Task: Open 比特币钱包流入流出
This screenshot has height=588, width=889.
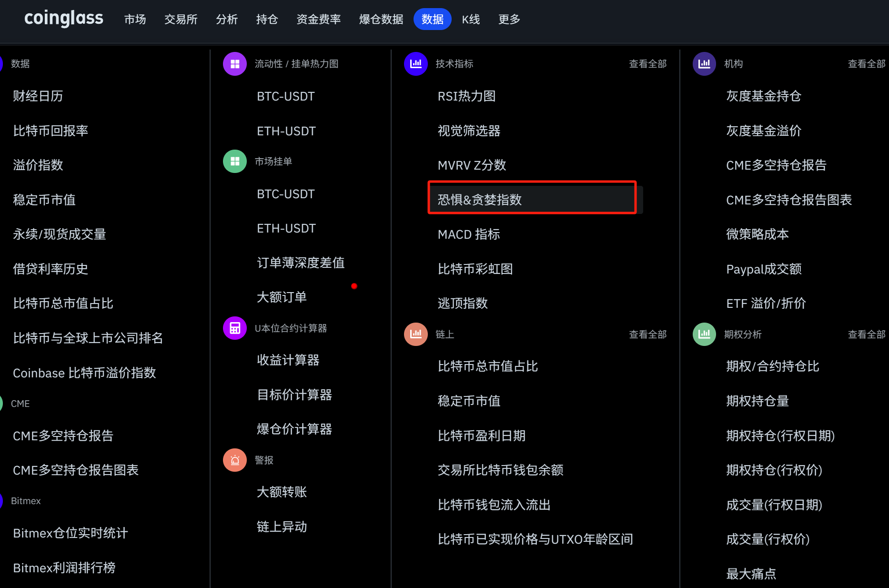Action: 494,505
